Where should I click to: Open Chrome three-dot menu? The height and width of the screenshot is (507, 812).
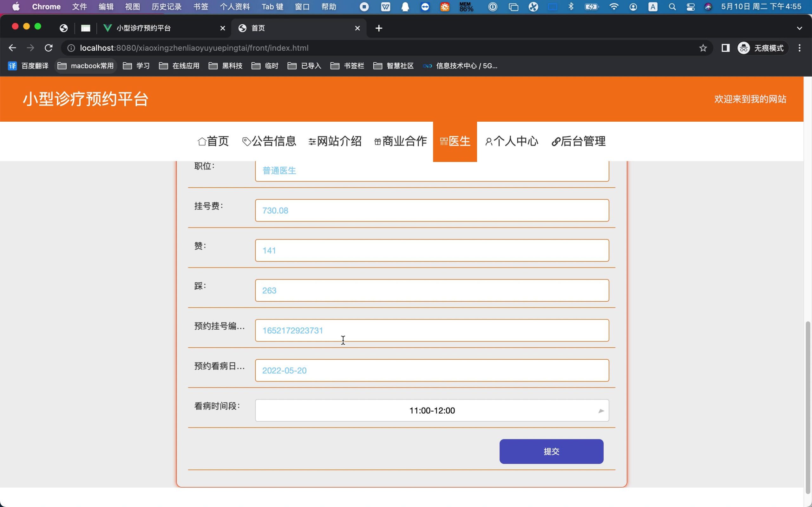(800, 48)
